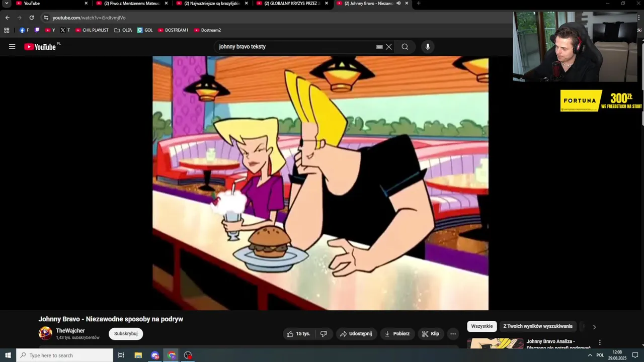
Task: Change POL keyboard language
Action: click(600, 355)
